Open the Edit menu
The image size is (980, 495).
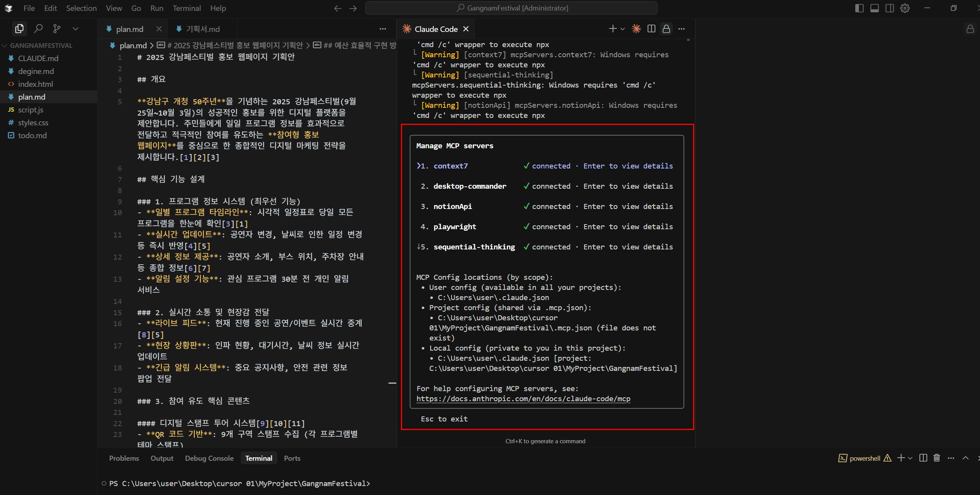51,8
